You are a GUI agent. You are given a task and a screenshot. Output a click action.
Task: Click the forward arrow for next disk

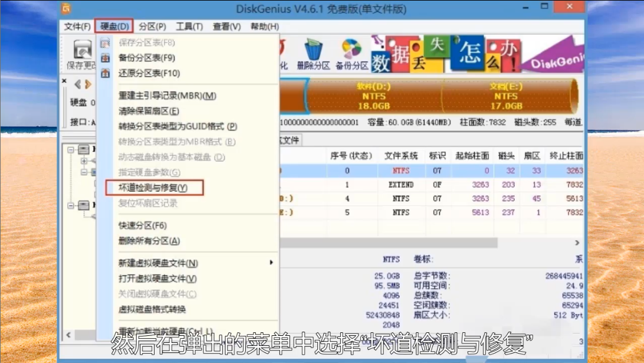point(87,84)
